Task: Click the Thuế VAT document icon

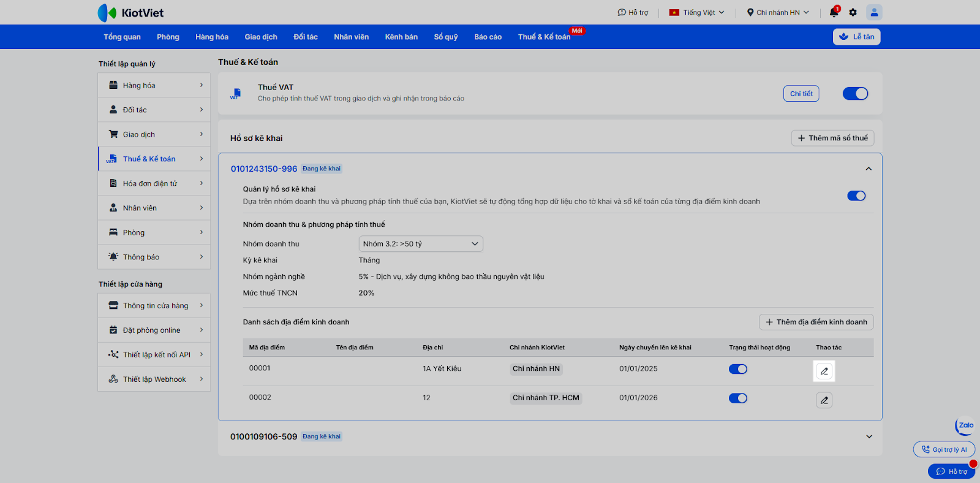Action: coord(236,93)
